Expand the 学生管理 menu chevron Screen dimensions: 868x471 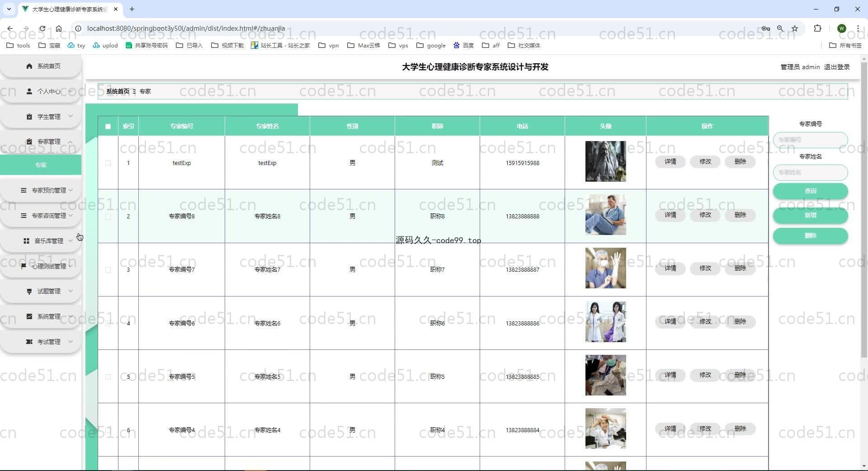pyautogui.click(x=71, y=116)
